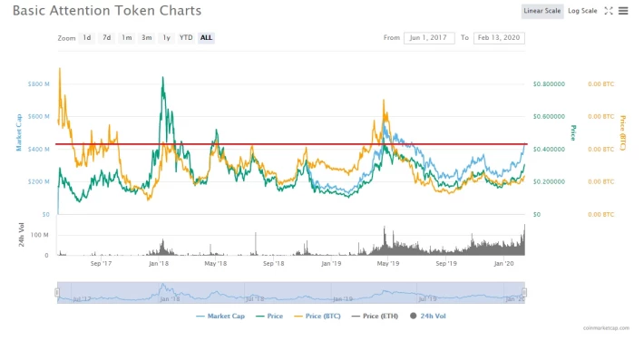Click the Basic Attention Token Charts heading
The height and width of the screenshot is (341, 644).
[x=107, y=11]
